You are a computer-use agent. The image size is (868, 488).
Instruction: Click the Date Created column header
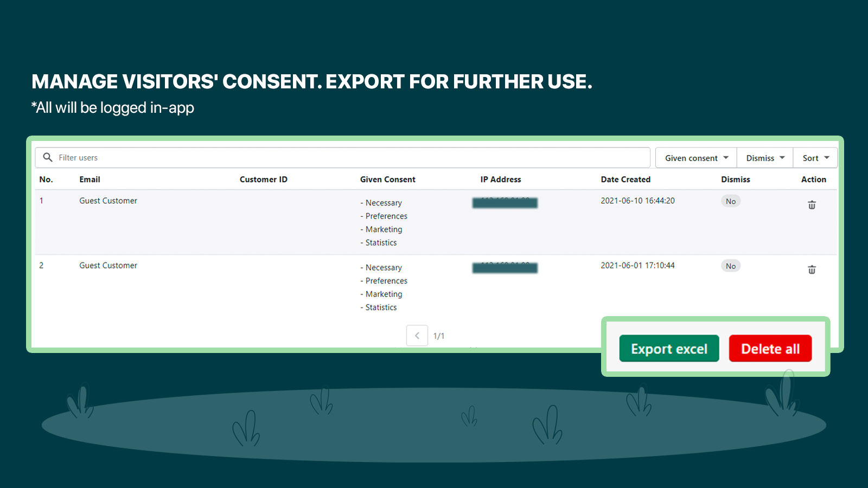coord(626,179)
